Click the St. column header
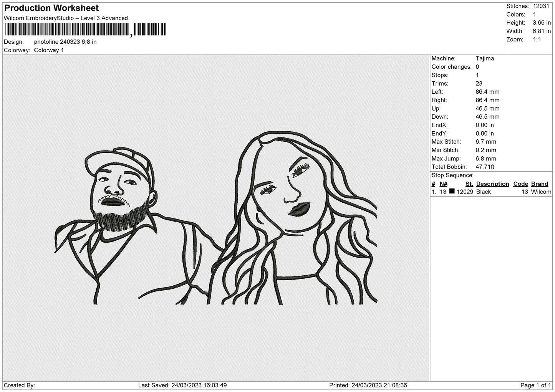 469,184
